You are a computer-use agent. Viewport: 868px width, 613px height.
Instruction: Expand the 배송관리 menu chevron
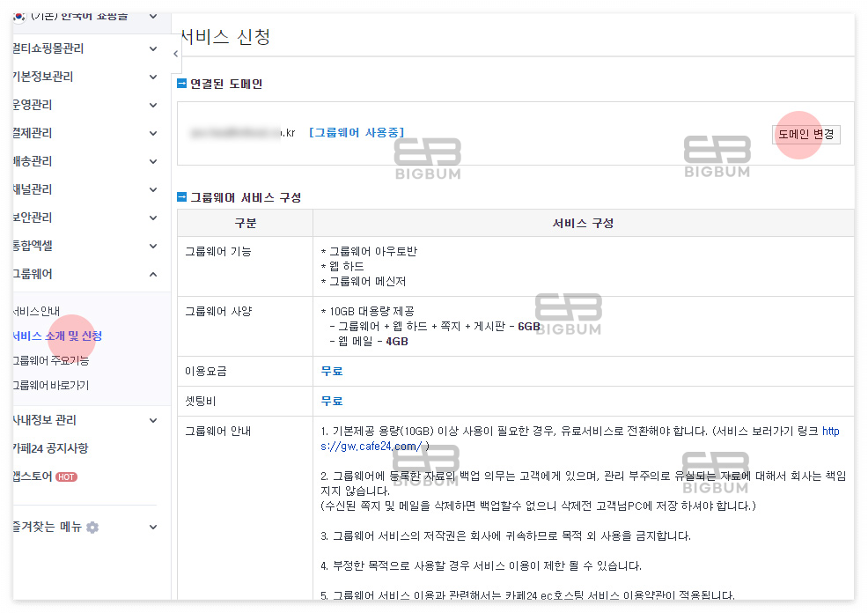(153, 162)
